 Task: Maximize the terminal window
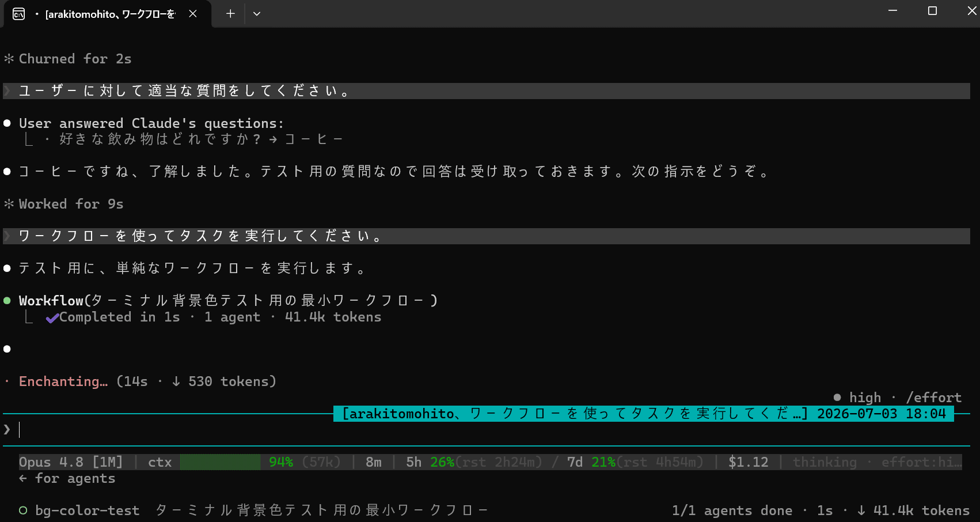932,10
